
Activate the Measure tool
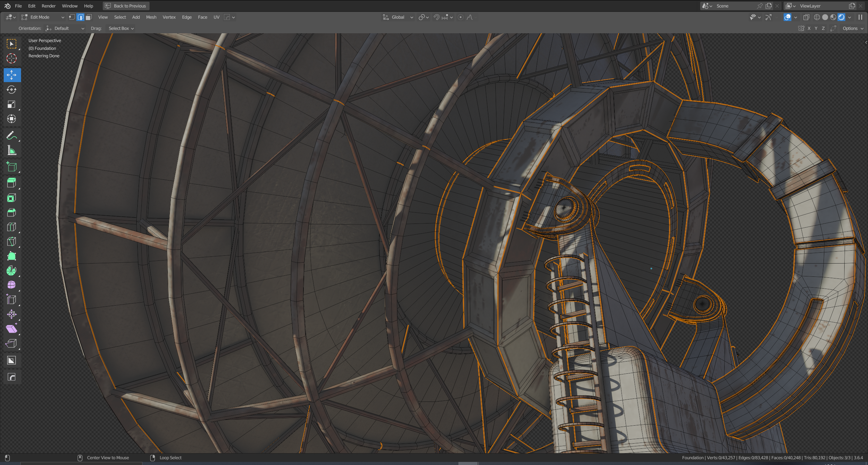click(11, 151)
